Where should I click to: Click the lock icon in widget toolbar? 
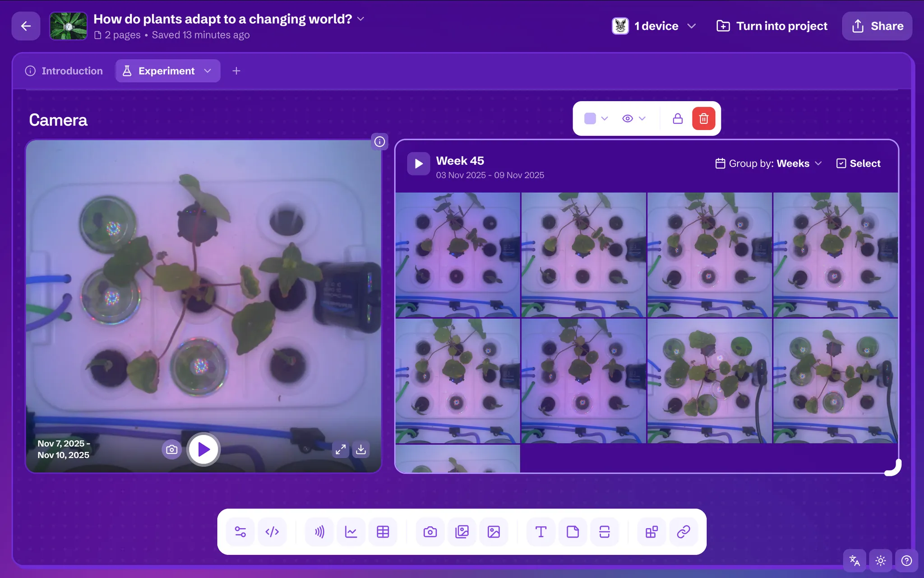(677, 118)
